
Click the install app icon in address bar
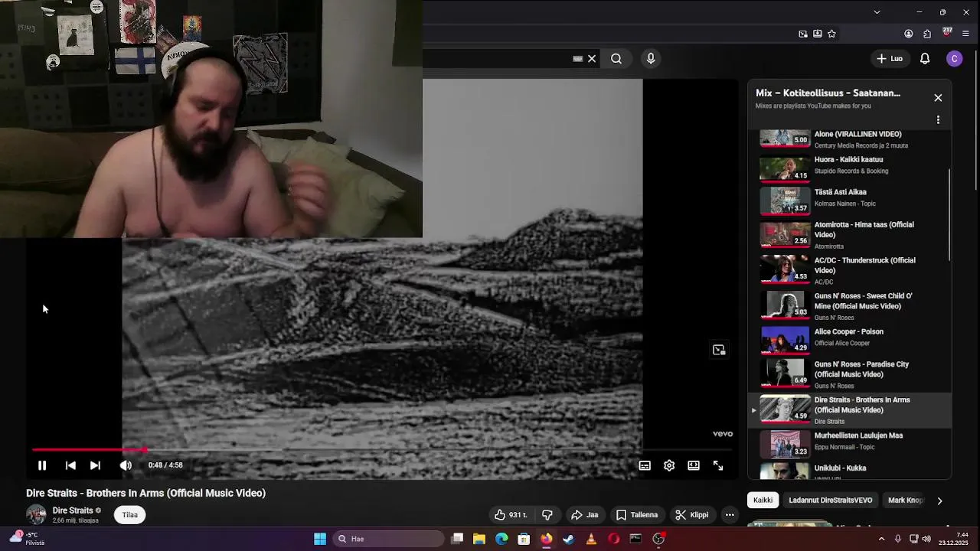pos(817,34)
